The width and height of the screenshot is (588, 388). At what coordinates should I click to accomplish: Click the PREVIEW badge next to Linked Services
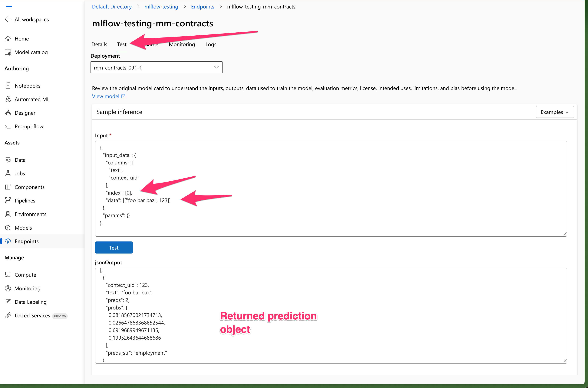[x=60, y=316]
